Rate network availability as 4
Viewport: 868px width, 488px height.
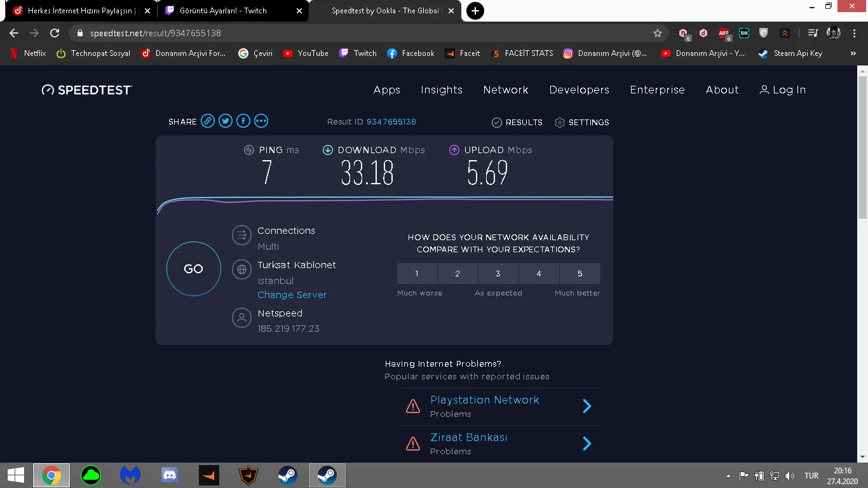click(x=539, y=274)
